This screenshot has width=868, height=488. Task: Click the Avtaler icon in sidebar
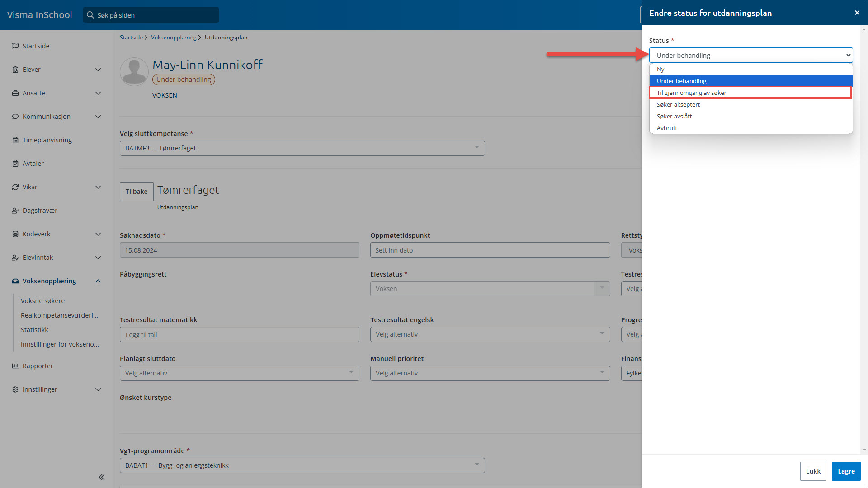pyautogui.click(x=15, y=164)
